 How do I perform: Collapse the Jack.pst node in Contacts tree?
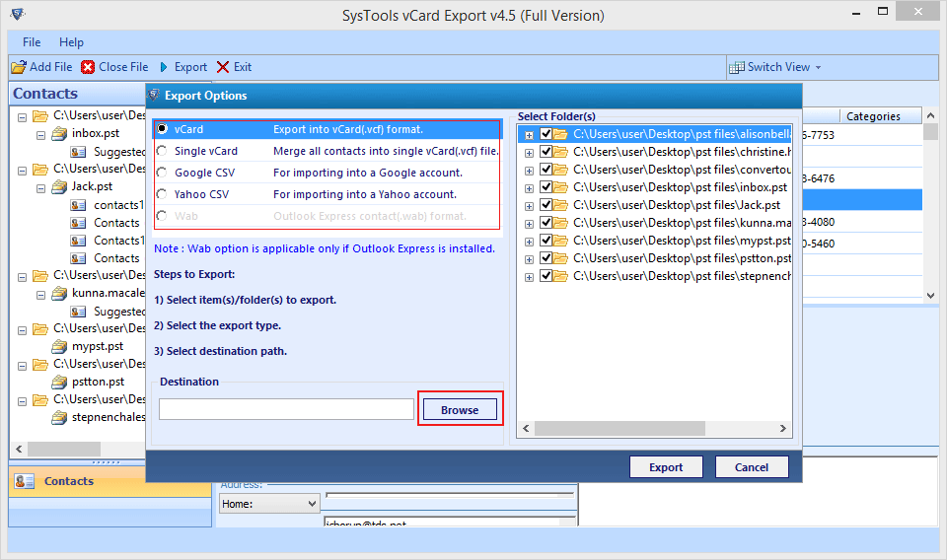(x=41, y=188)
